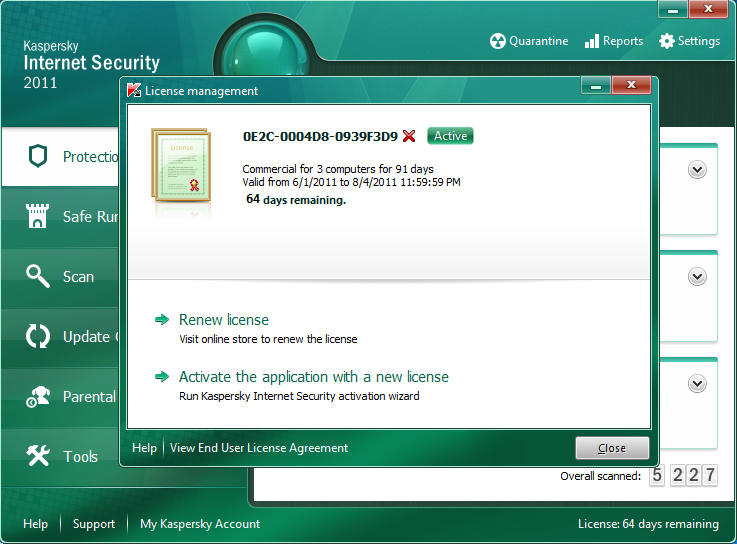This screenshot has height=544, width=737.
Task: Click the shield icon for Protection Center
Action: click(38, 156)
